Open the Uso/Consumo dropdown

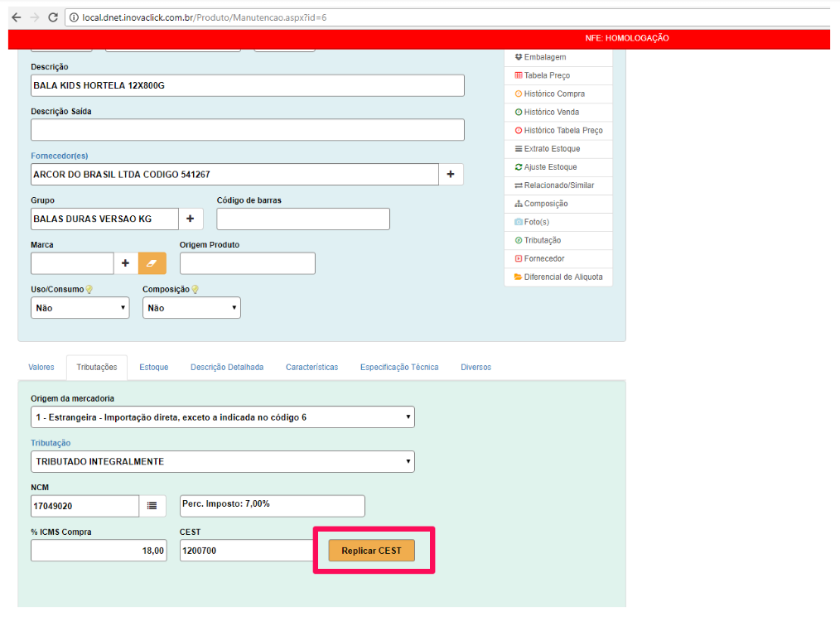pyautogui.click(x=80, y=308)
